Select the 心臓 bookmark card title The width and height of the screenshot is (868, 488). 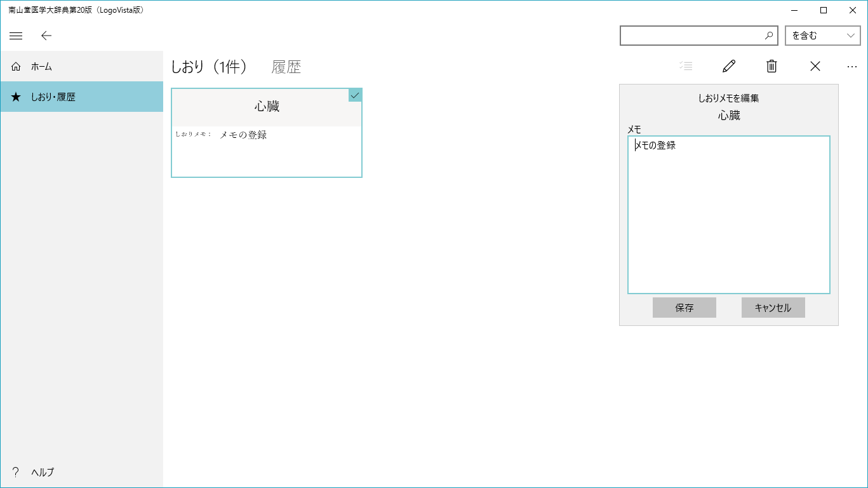click(267, 107)
